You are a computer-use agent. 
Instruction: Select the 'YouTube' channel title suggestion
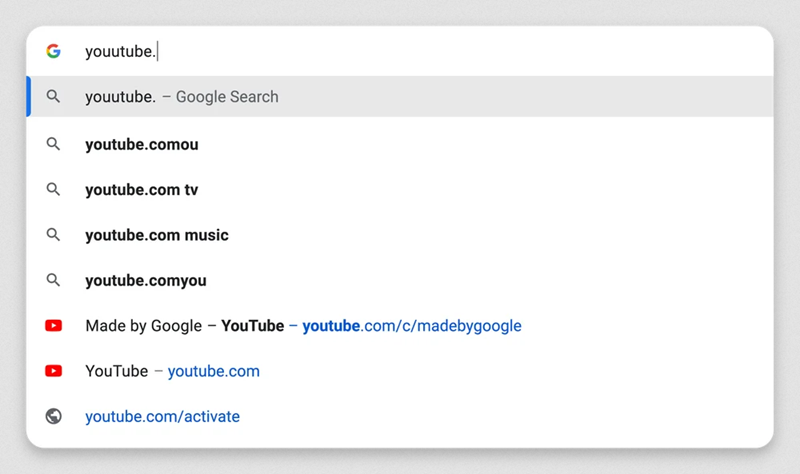pyautogui.click(x=116, y=371)
